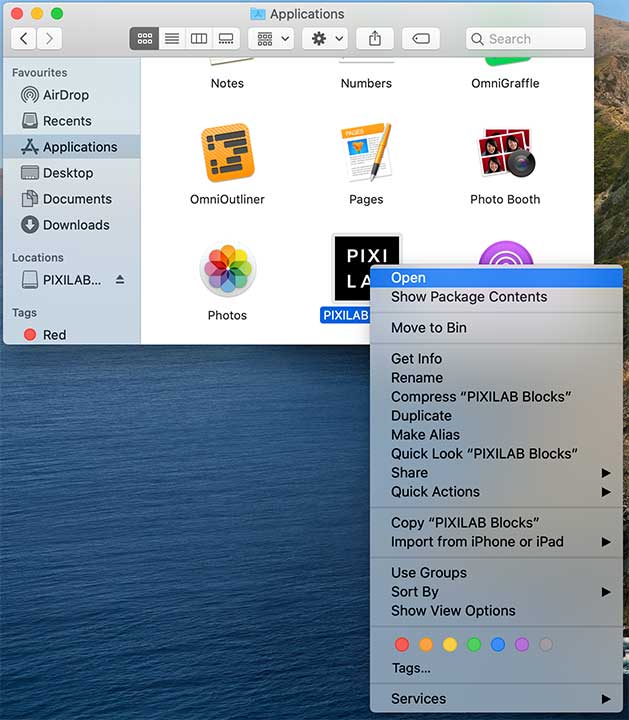Viewport: 629px width, 720px height.
Task: Open Documents in the sidebar
Action: point(72,199)
